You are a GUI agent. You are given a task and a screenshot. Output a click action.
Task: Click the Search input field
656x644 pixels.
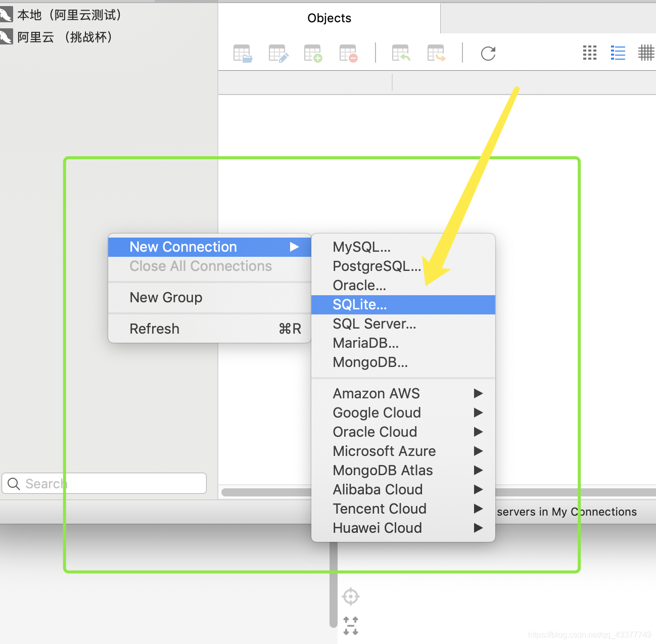point(104,484)
